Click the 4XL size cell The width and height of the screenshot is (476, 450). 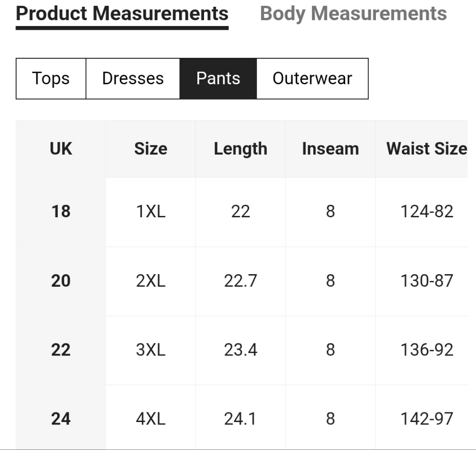point(151,419)
